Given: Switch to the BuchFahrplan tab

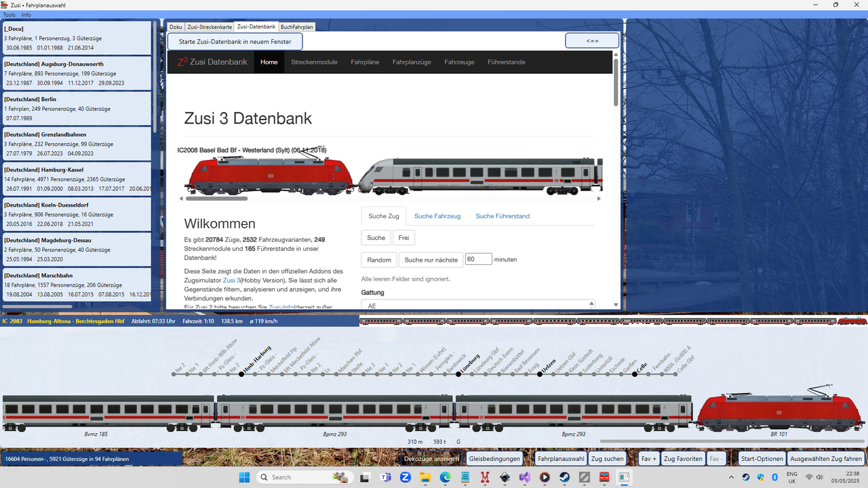Looking at the screenshot, I should (296, 27).
